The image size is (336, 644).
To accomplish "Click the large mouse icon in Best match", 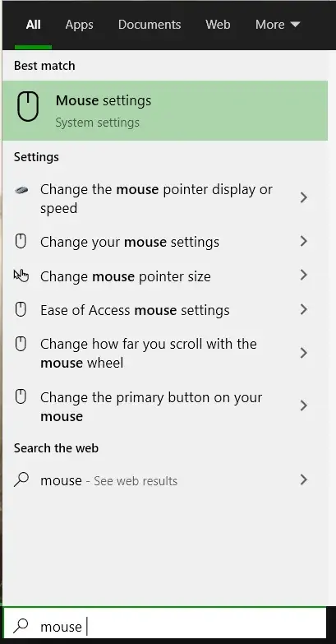I will (x=28, y=106).
